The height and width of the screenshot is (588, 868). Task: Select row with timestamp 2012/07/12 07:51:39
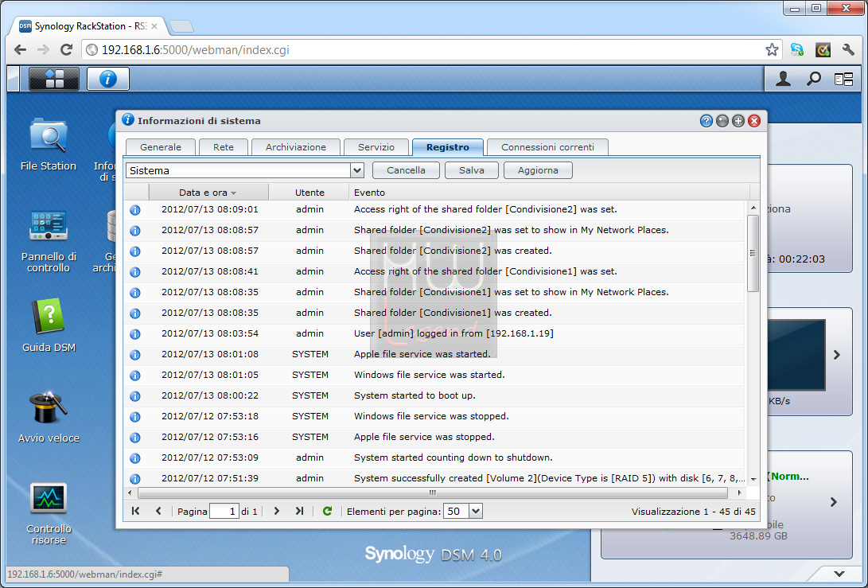[434, 478]
